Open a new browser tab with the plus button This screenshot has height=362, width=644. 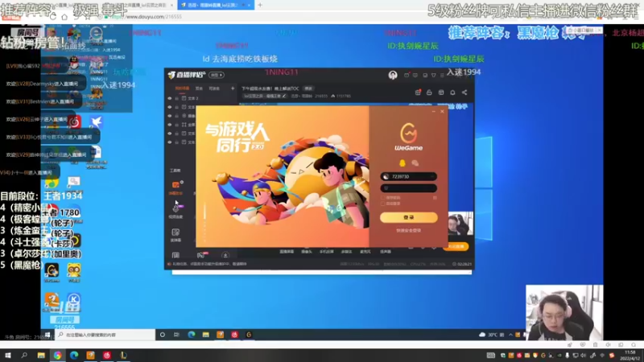point(260,5)
